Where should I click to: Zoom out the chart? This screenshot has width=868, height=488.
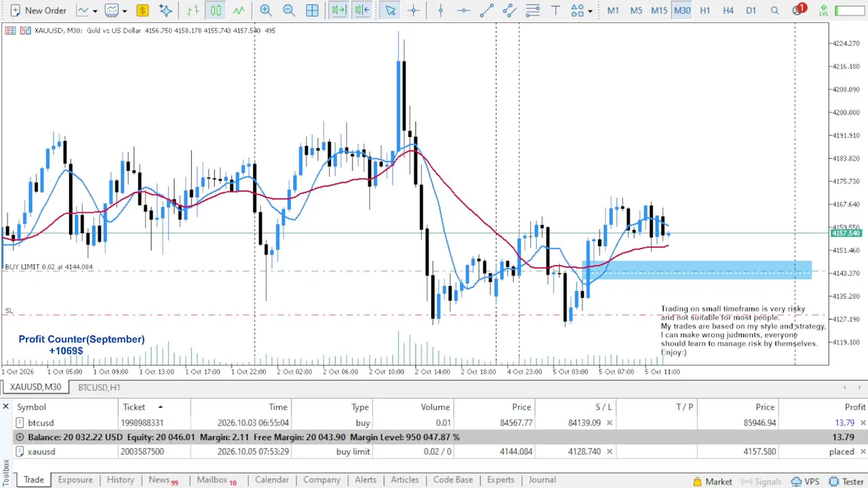pos(289,10)
